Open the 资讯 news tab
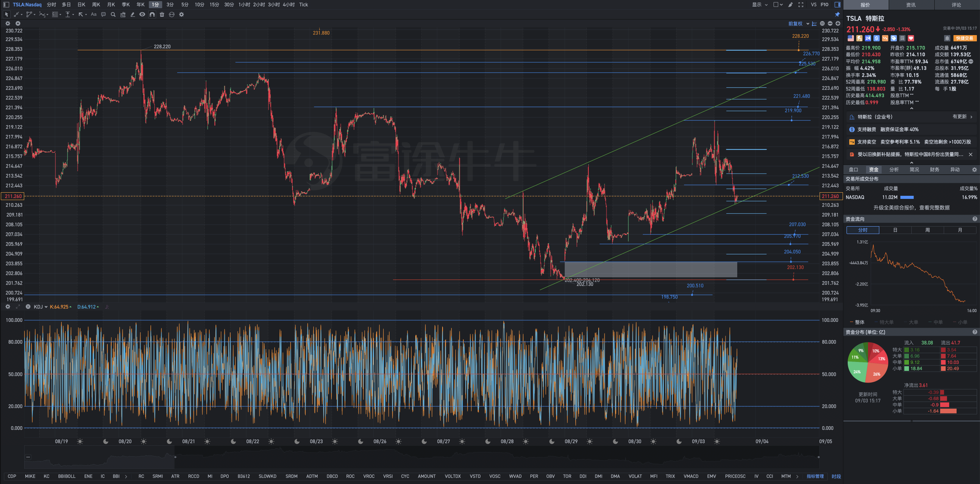Screen dimensions: 980x484 coord(911,5)
